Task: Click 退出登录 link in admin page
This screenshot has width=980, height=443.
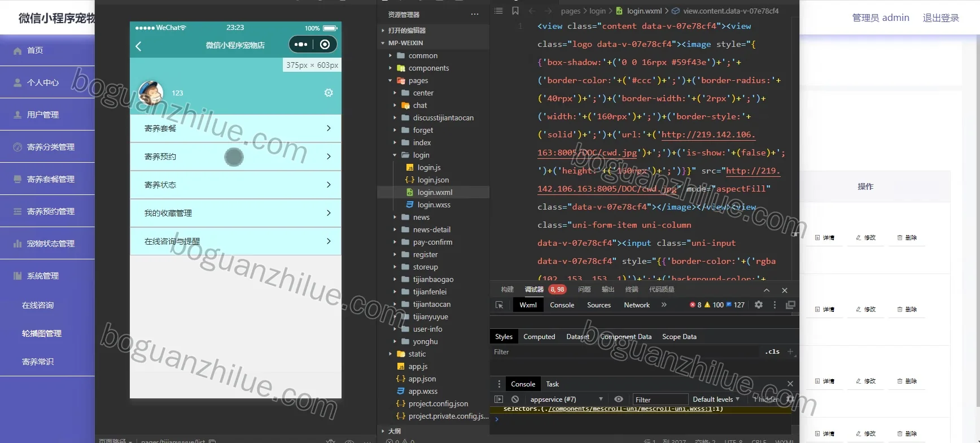Action: pyautogui.click(x=940, y=18)
